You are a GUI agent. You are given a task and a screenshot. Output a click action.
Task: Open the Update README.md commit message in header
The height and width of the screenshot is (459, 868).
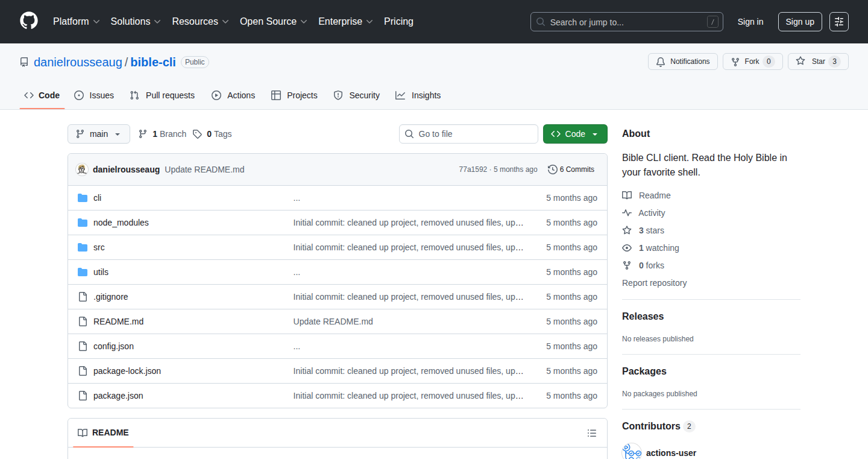[x=204, y=169]
